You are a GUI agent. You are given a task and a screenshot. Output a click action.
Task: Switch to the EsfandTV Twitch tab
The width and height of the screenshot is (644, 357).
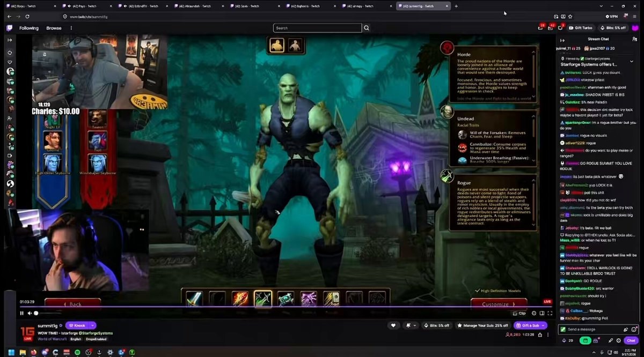pos(142,6)
